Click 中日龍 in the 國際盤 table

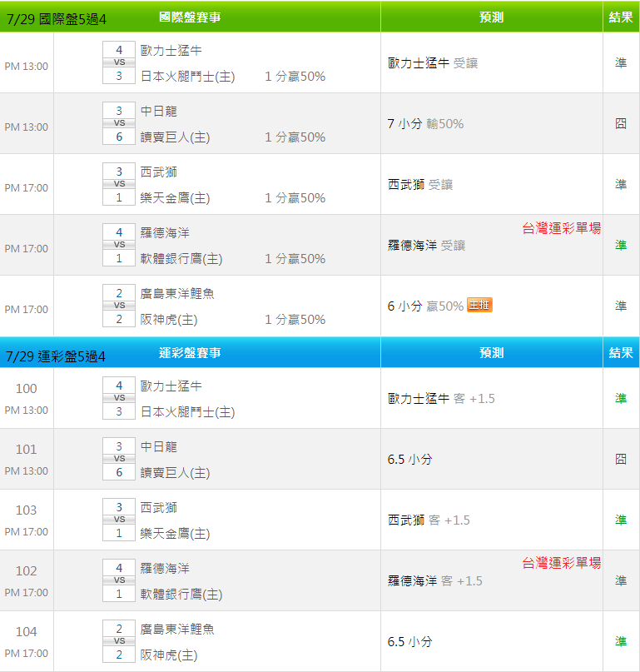[158, 112]
